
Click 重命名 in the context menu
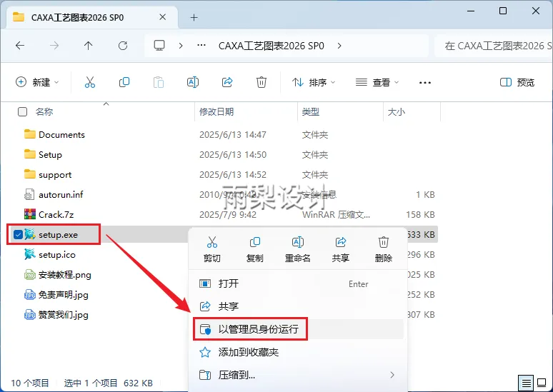pyautogui.click(x=298, y=249)
